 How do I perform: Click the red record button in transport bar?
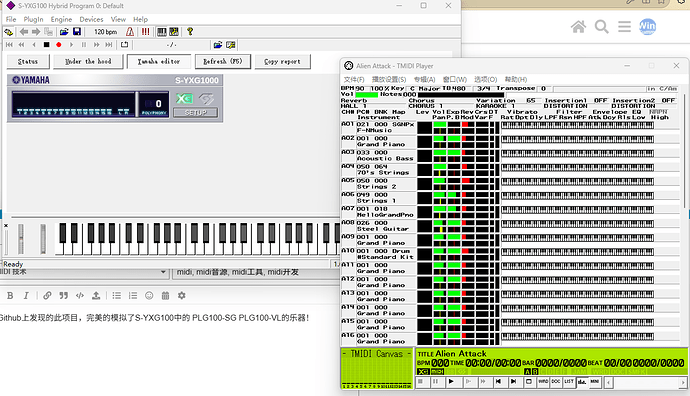point(59,45)
